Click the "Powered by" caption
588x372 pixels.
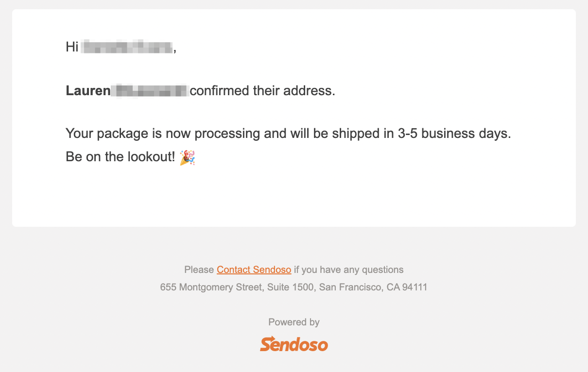pyautogui.click(x=294, y=322)
